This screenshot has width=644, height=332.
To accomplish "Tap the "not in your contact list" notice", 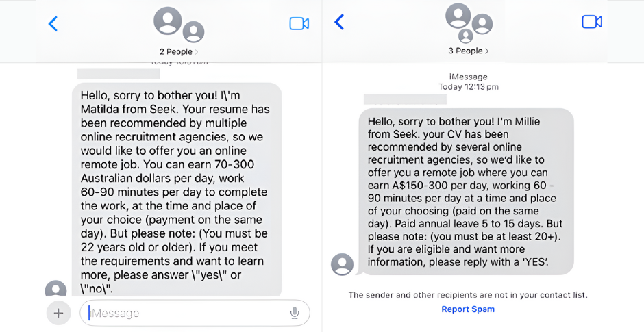I will click(468, 295).
